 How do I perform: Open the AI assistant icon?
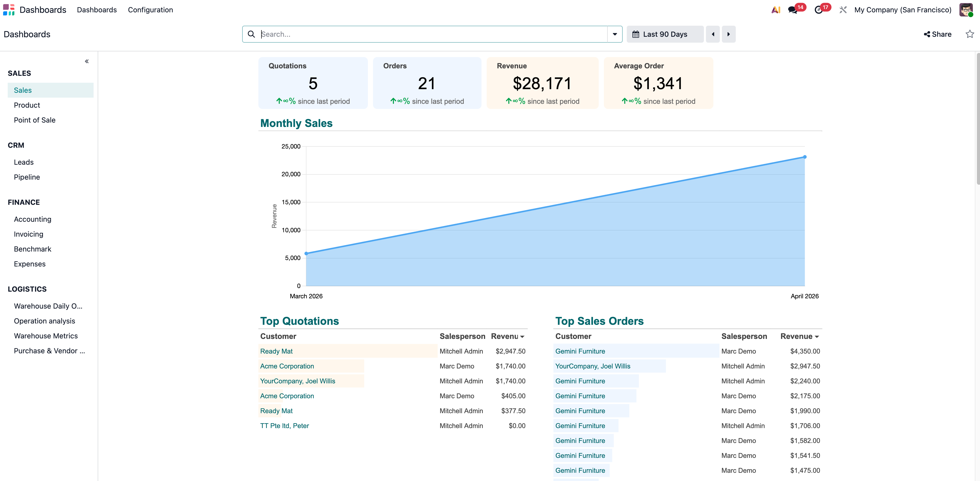776,10
